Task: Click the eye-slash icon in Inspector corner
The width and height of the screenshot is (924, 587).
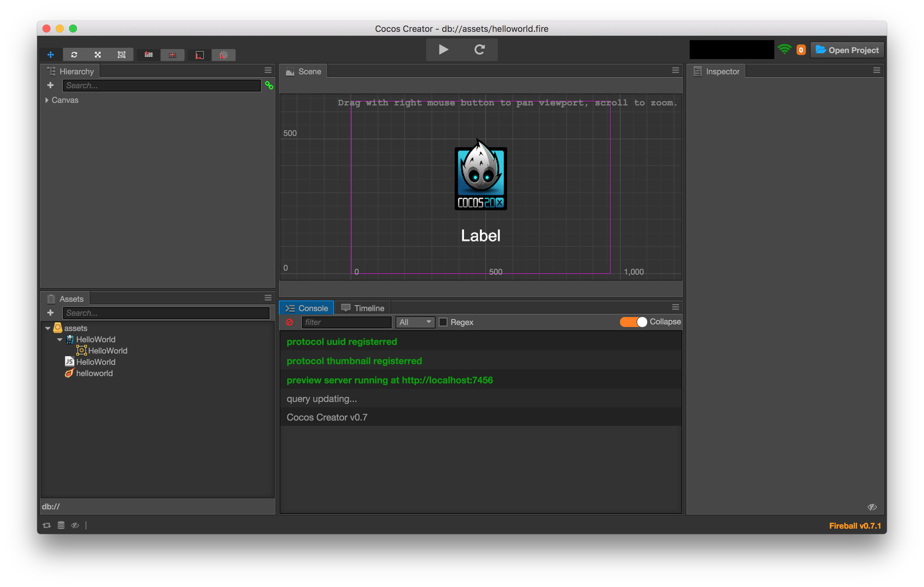Action: (x=872, y=507)
